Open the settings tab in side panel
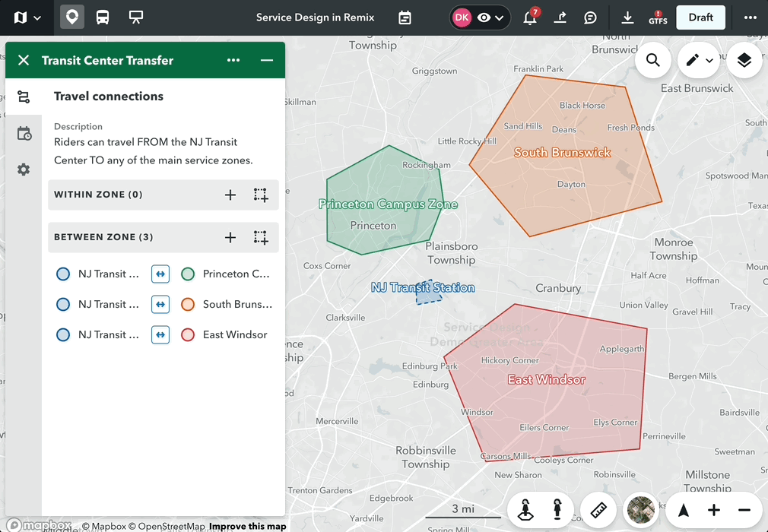 tap(24, 169)
